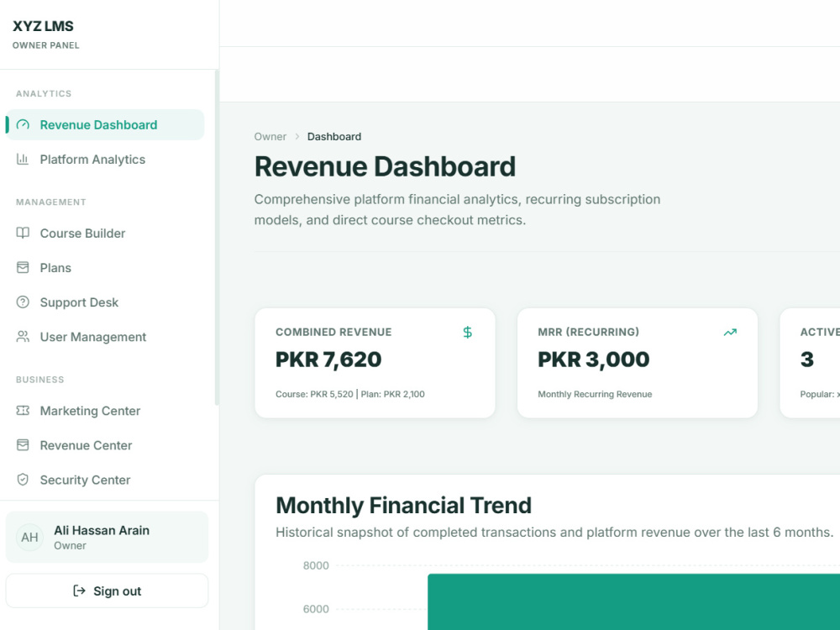Click the Sign out button
Viewport: 840px width, 630px height.
[108, 591]
